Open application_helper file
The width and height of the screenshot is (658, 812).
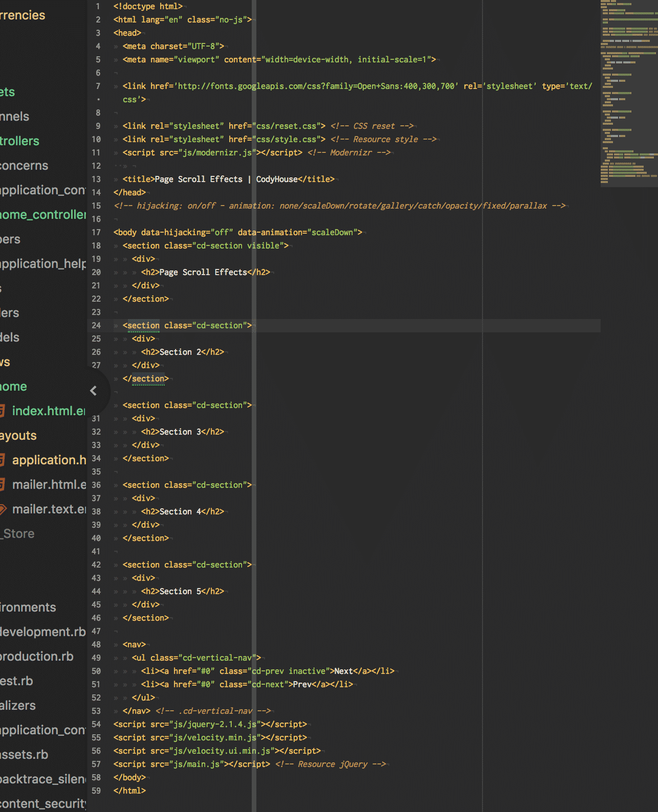[43, 264]
